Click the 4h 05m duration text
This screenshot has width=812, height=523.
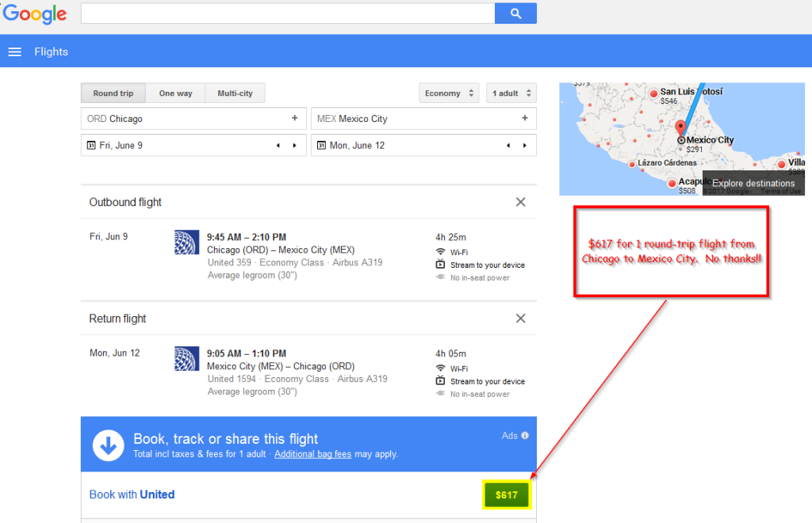[x=450, y=353]
